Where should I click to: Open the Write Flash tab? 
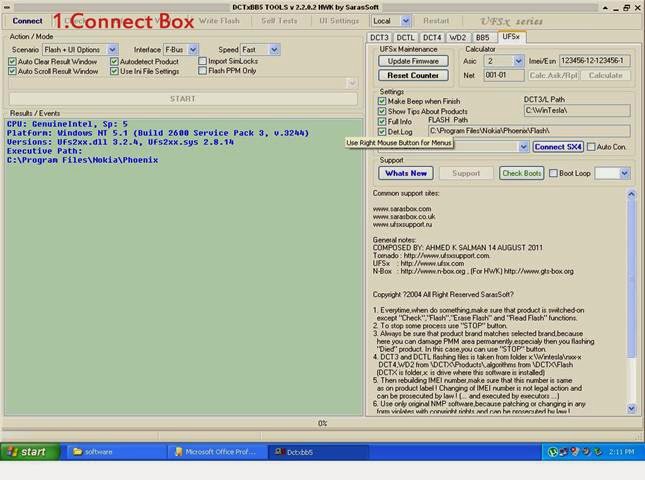pos(219,21)
